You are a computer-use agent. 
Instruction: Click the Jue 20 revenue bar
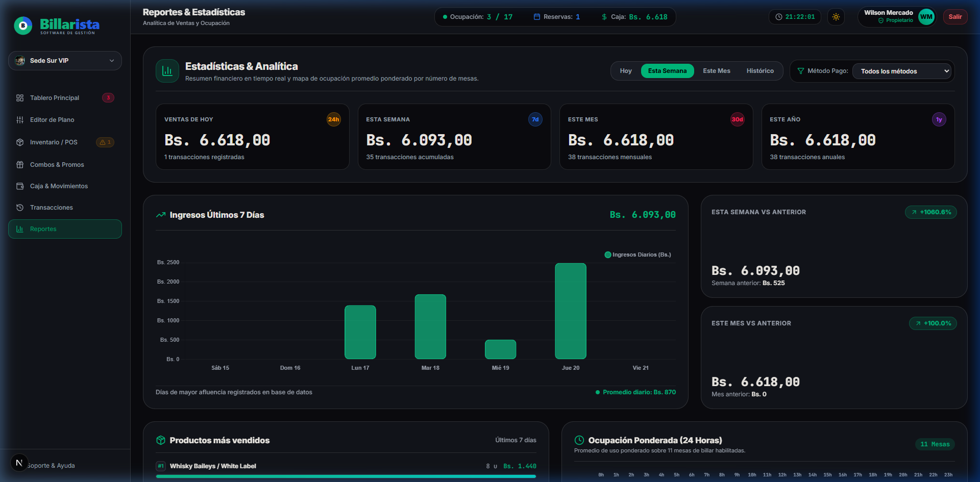(x=571, y=311)
